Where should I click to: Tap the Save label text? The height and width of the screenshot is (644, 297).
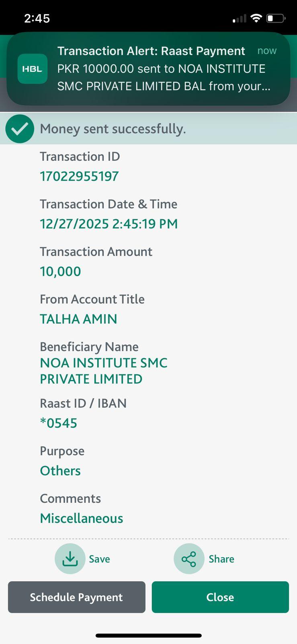(x=99, y=559)
